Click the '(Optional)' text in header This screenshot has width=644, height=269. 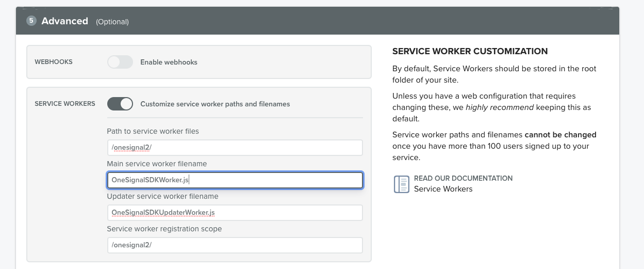(112, 22)
